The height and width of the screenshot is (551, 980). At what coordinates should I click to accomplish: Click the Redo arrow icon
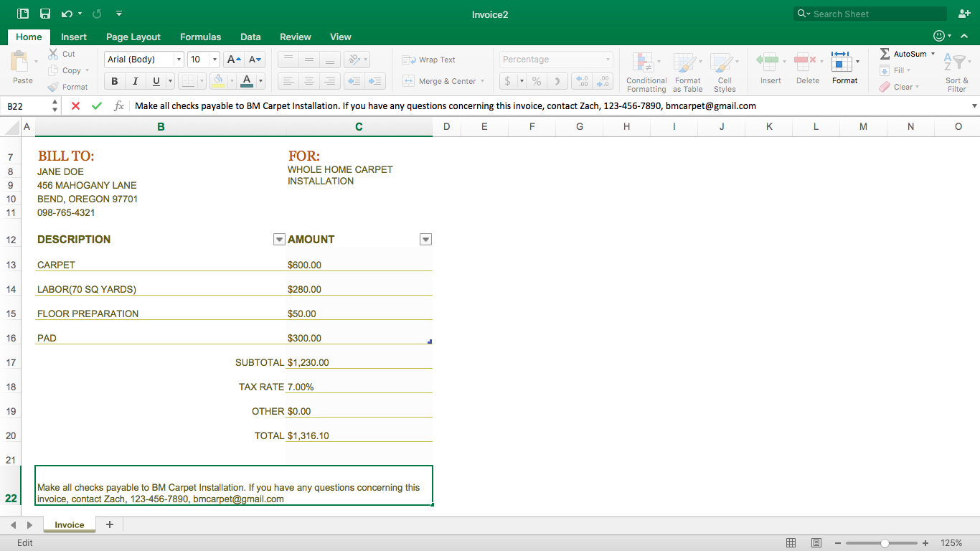[97, 14]
